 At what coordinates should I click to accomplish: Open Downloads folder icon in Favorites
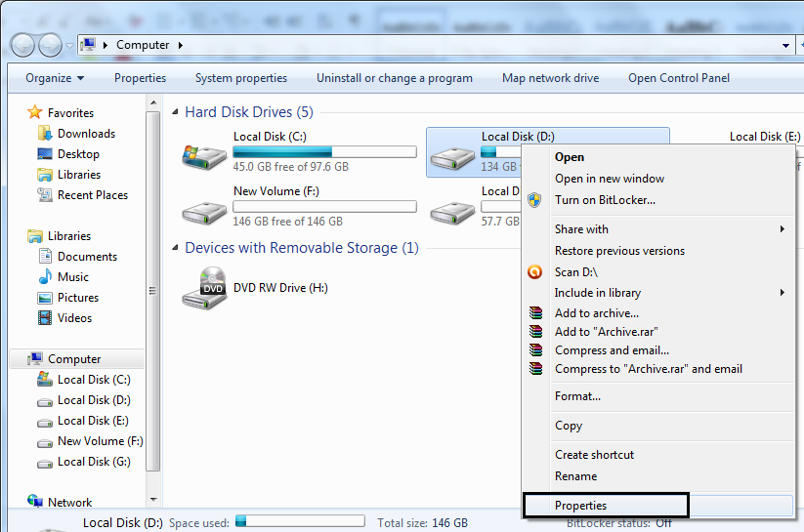click(45, 134)
